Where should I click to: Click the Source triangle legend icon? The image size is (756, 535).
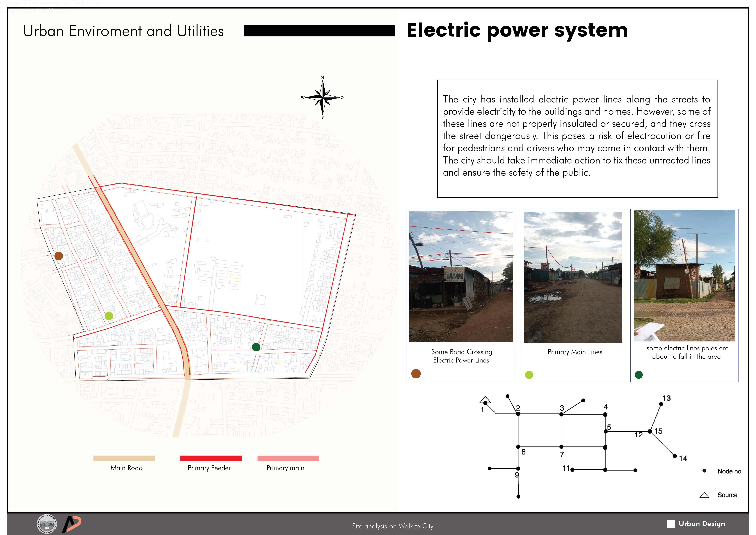704,495
